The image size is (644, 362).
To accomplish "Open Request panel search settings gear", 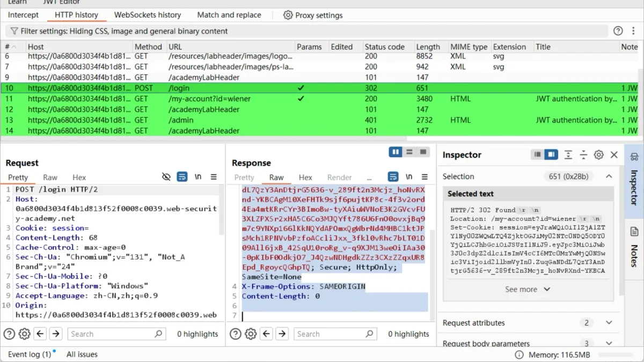I will click(x=24, y=334).
